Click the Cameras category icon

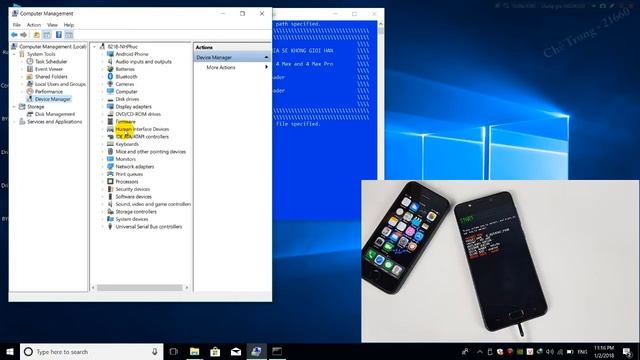coord(110,84)
